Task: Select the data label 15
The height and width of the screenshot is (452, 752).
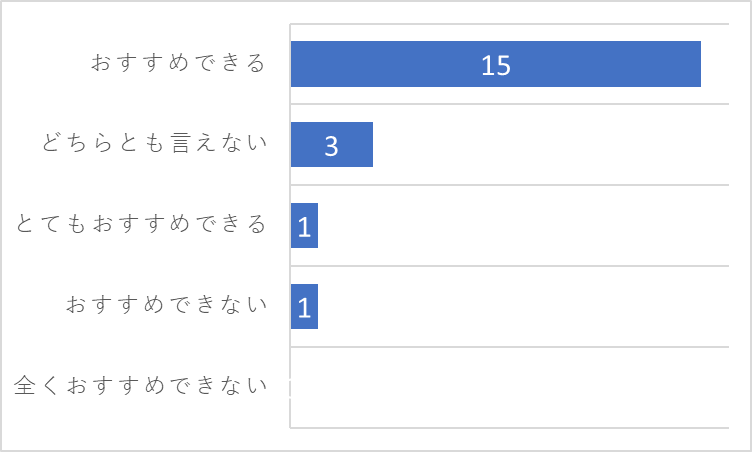Action: (x=496, y=65)
